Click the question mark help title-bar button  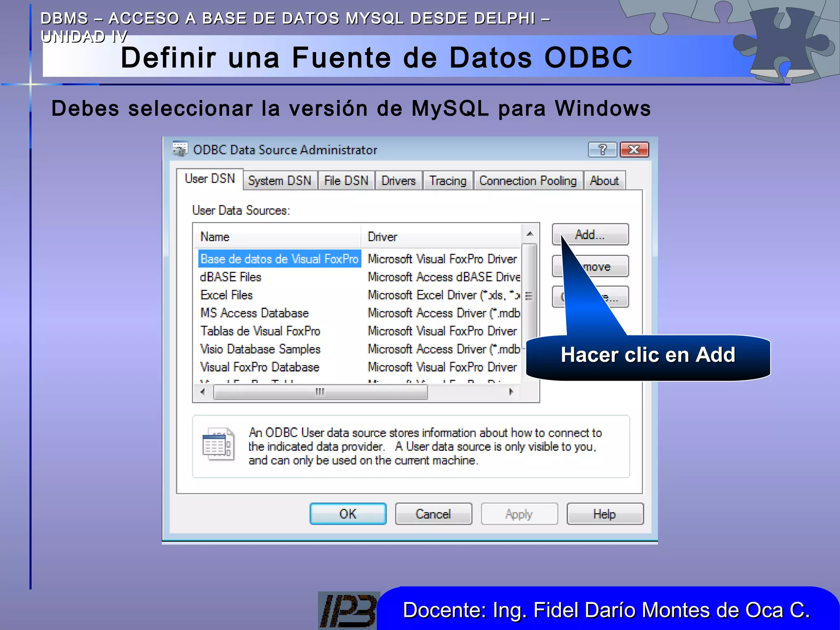point(602,150)
